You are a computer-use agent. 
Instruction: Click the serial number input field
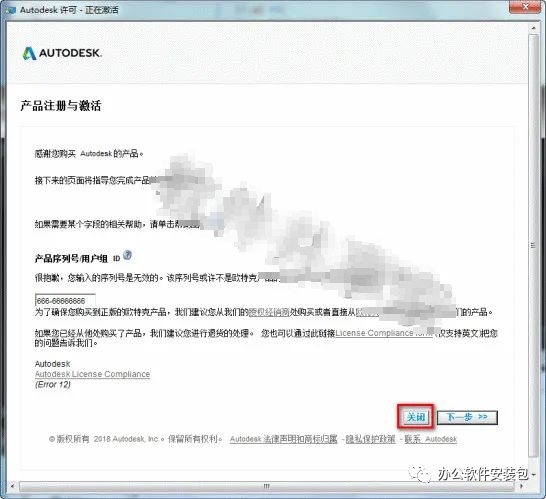tap(65, 301)
